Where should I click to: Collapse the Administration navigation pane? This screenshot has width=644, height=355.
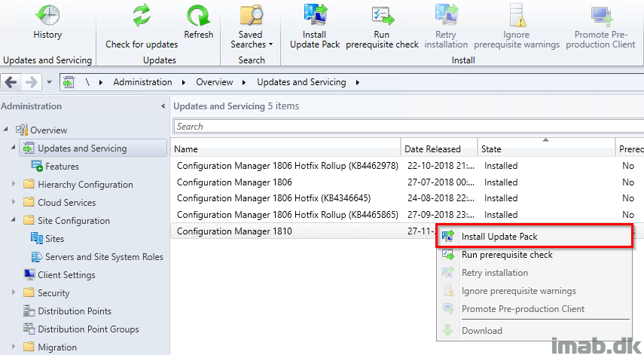tap(163, 106)
